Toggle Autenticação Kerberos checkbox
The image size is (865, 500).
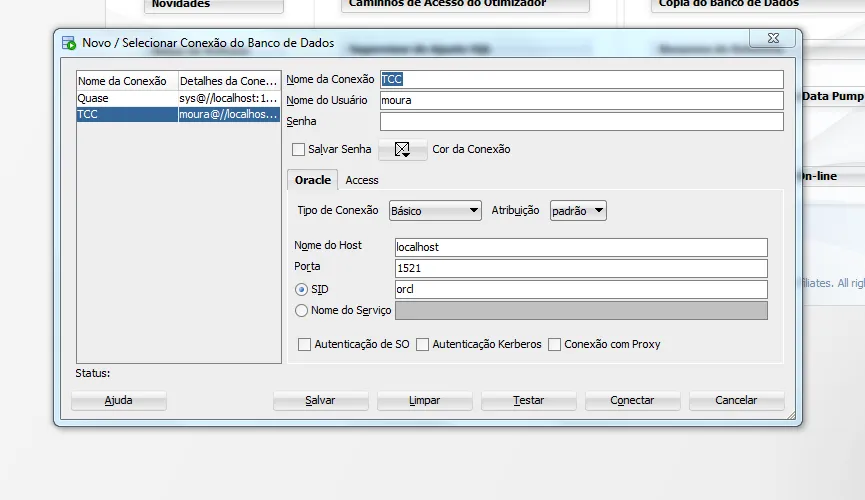click(422, 344)
